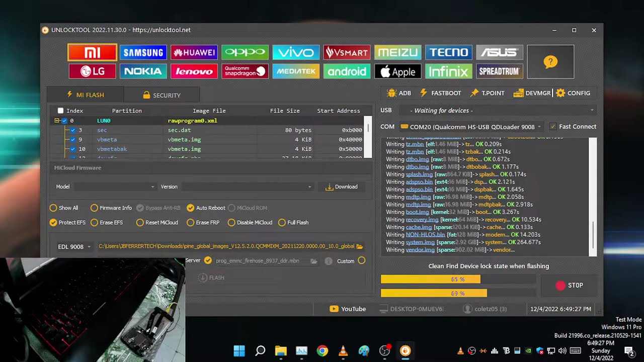Screen dimensions: 644x362
Task: Select the Samsung brand icon
Action: [x=143, y=52]
